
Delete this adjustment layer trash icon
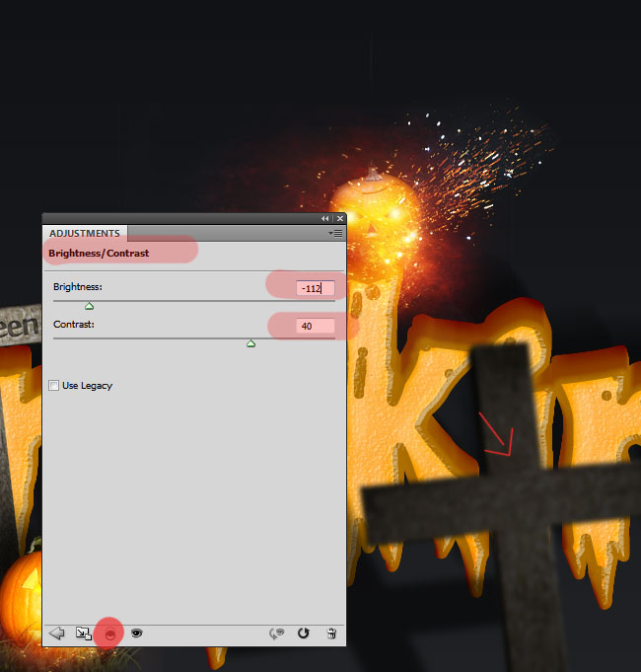[x=331, y=634]
